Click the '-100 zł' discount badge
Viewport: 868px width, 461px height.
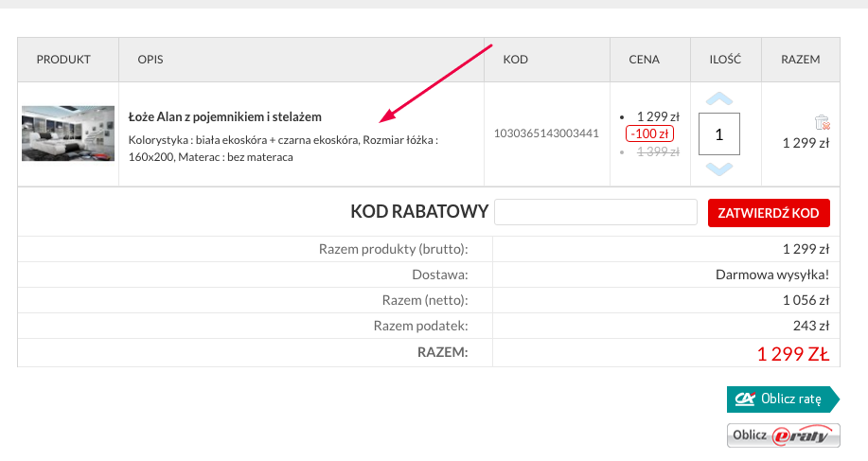coord(649,133)
